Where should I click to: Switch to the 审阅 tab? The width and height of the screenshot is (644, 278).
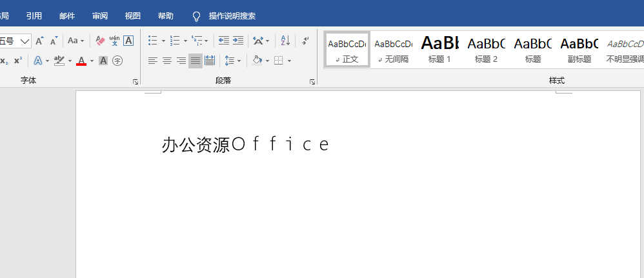[x=100, y=16]
